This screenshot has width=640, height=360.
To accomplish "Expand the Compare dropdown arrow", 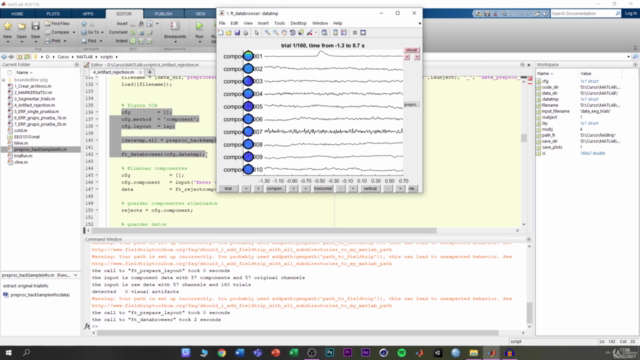I will click(x=74, y=32).
